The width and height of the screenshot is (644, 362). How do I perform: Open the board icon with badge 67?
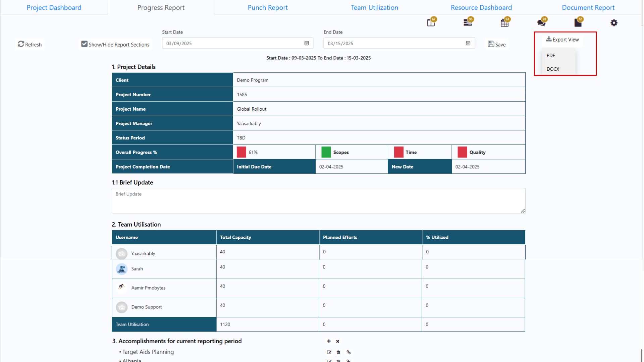(431, 23)
